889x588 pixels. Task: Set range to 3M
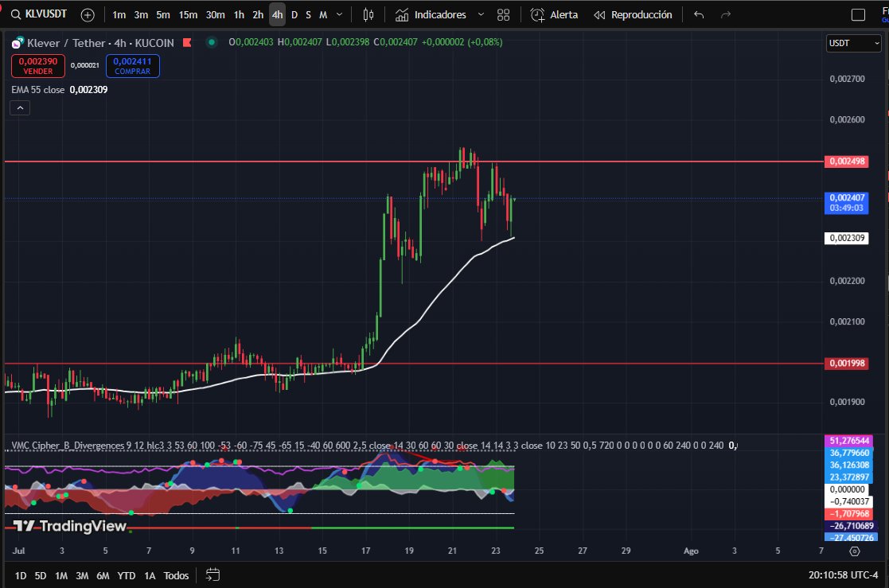pos(82,575)
